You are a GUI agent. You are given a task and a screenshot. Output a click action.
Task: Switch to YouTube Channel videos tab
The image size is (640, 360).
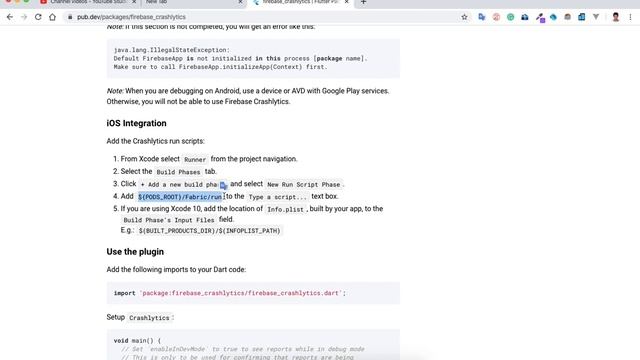(88, 2)
